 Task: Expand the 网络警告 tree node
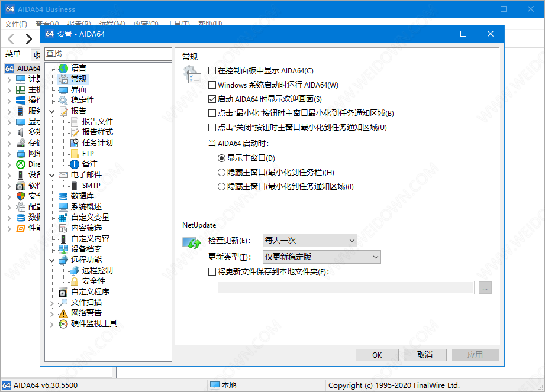click(x=52, y=314)
